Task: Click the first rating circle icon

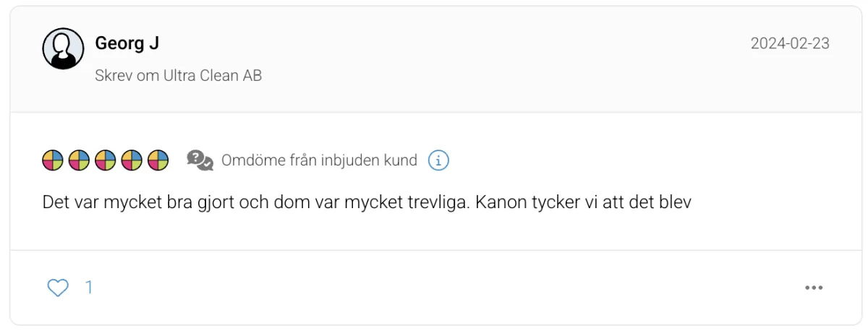Action: 54,160
